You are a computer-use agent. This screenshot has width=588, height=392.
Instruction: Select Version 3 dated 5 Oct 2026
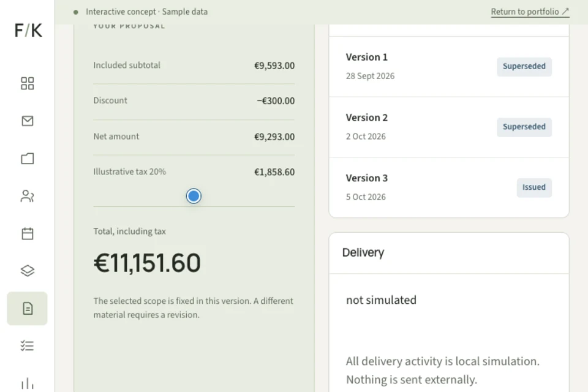coord(449,187)
